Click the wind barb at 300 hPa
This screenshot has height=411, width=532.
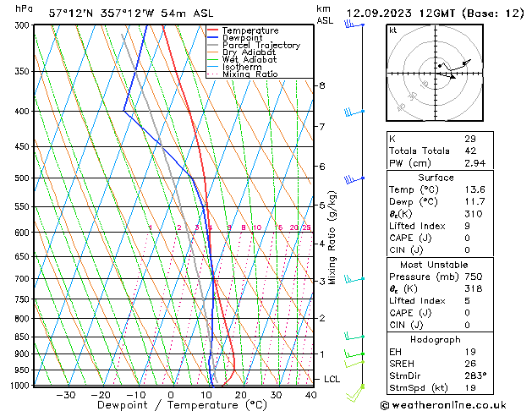click(352, 25)
